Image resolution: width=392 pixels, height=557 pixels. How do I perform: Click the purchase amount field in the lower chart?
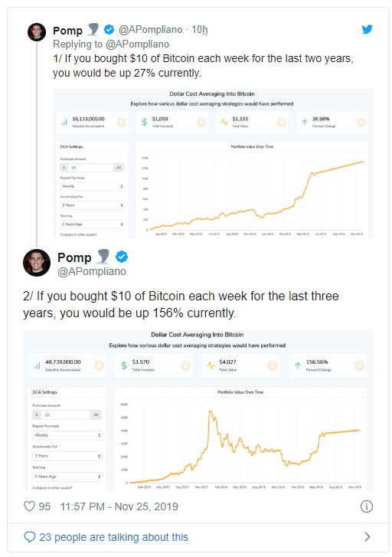point(67,414)
